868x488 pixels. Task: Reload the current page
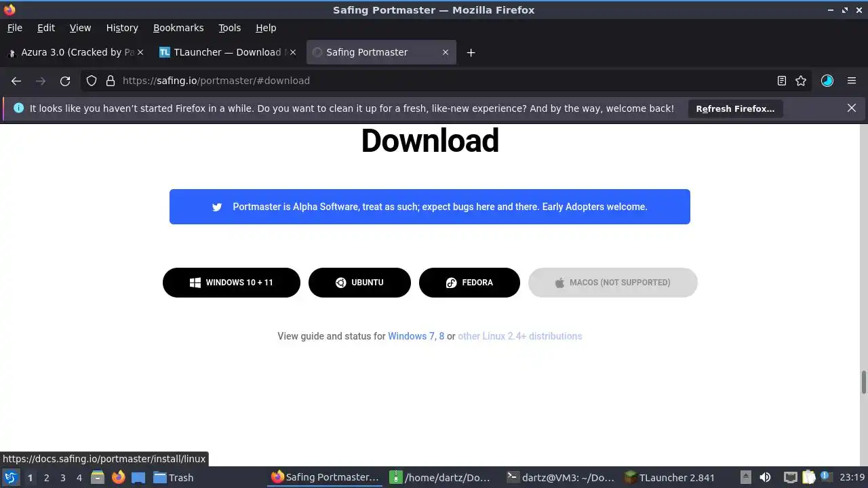pyautogui.click(x=65, y=81)
